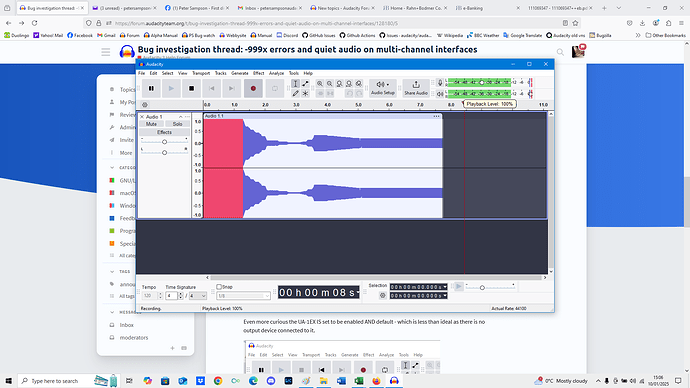Click the Undo arrow icon
690x388 pixels.
pyautogui.click(x=349, y=93)
